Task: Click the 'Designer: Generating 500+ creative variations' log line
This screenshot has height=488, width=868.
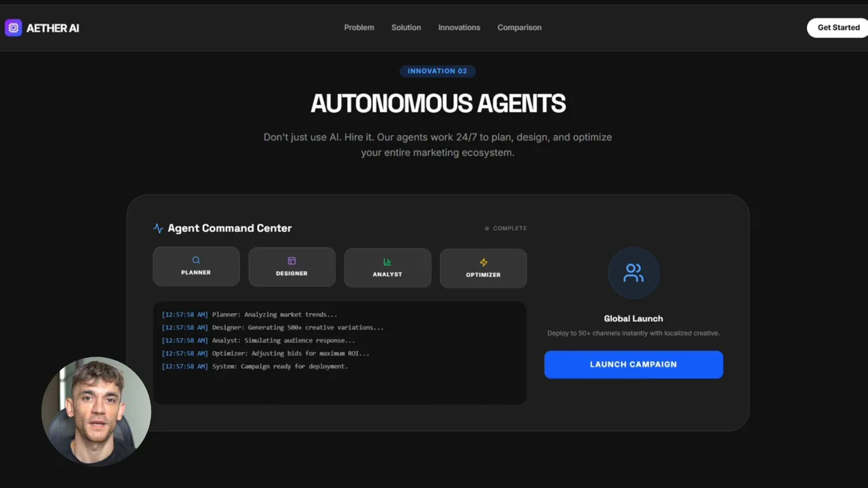Action: [x=273, y=327]
